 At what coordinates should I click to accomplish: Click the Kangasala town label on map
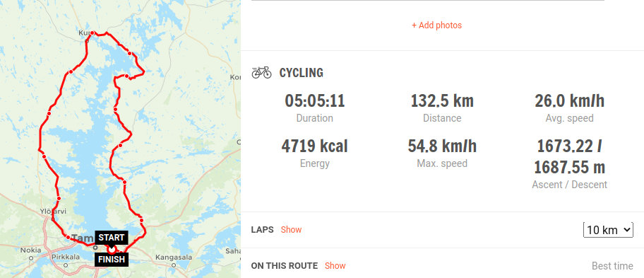click(174, 257)
